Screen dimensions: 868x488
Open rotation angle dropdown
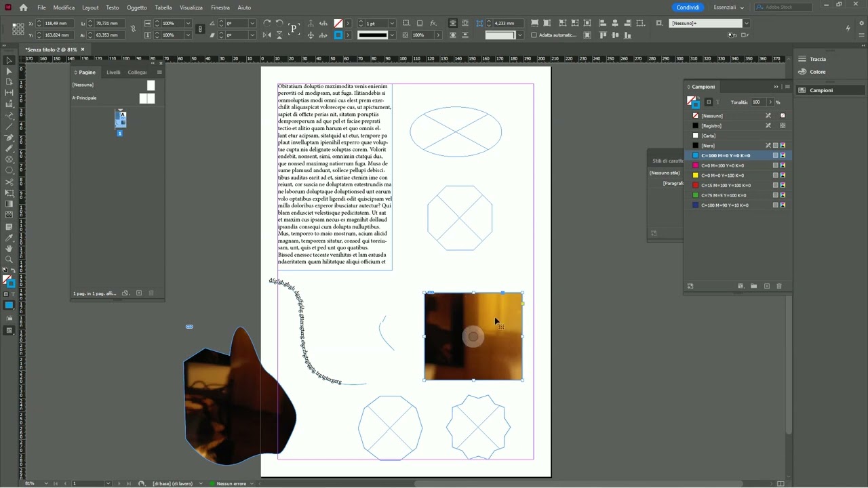[252, 23]
